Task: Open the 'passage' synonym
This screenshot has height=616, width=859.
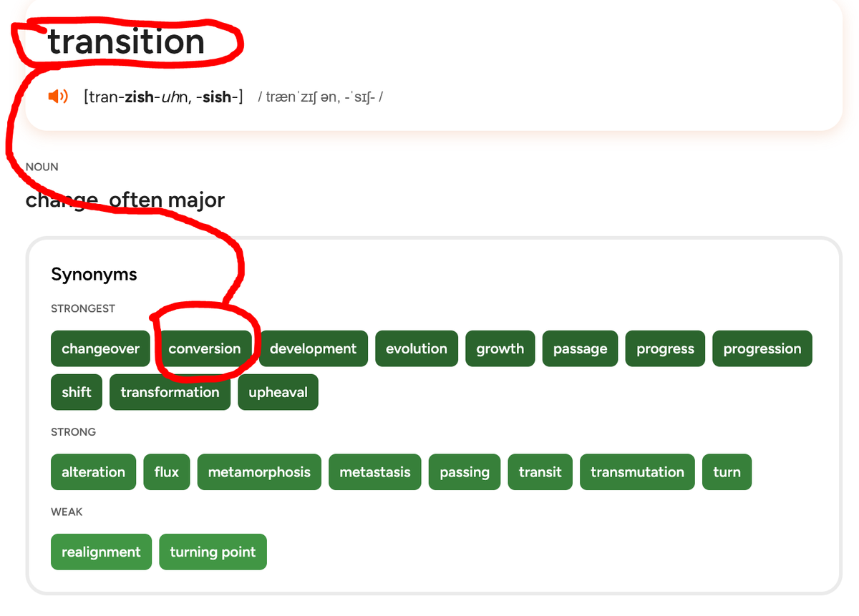Action: [581, 348]
